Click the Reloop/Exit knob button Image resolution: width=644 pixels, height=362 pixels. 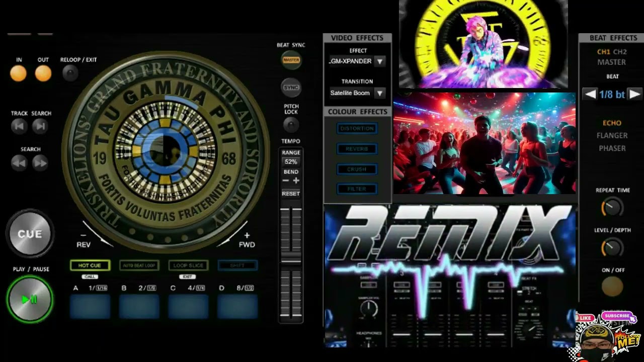point(70,73)
